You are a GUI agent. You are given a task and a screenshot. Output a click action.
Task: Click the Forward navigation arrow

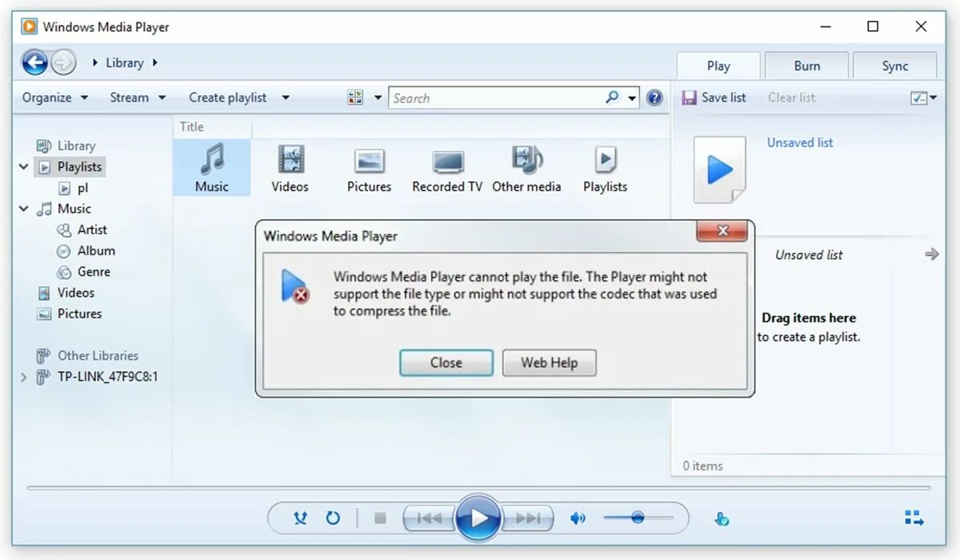64,62
